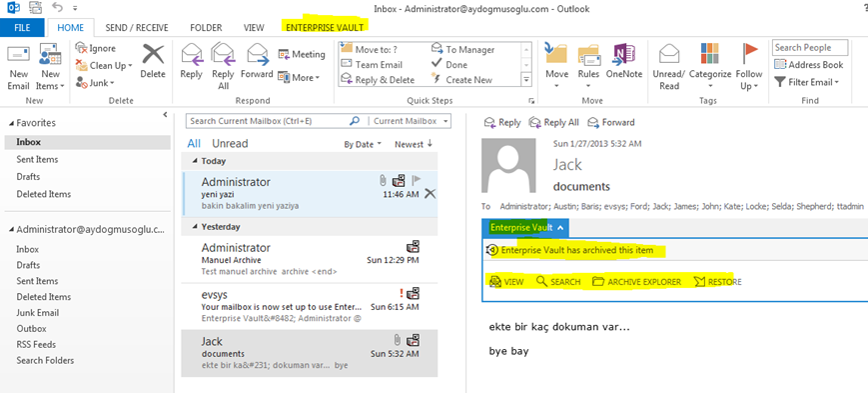Screen dimensions: 868x393
Task: Click the ARCHIVE EXPLORER button
Action: point(636,282)
